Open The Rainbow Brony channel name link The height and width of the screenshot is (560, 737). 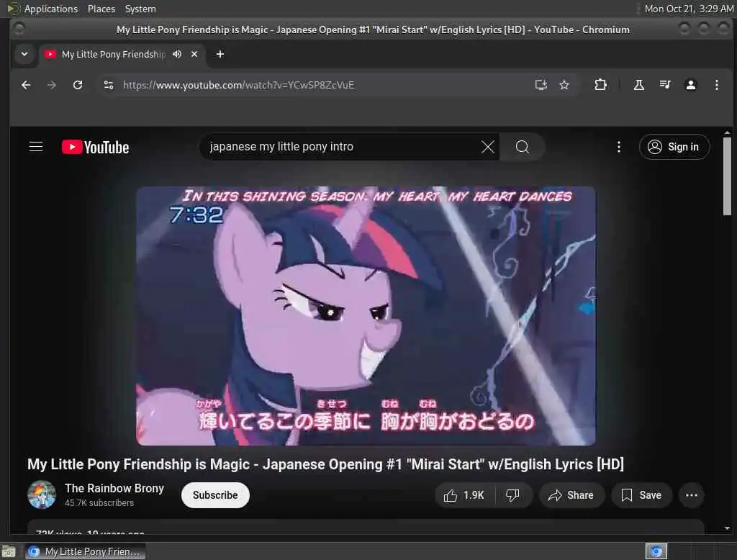coord(114,489)
